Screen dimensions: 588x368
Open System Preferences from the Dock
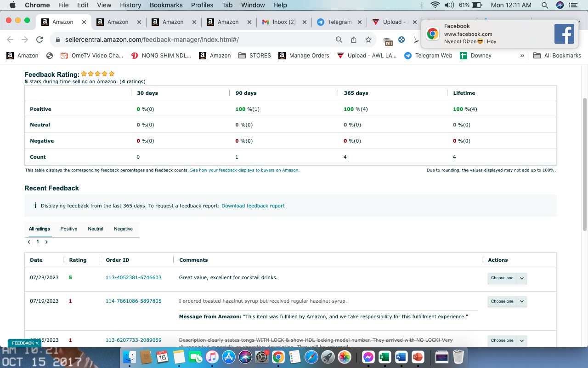click(x=261, y=357)
